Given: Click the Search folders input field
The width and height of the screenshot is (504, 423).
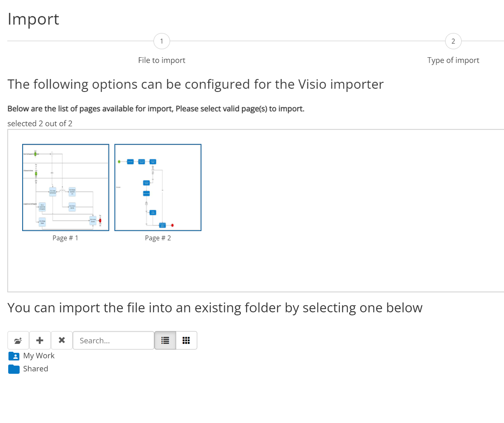Looking at the screenshot, I should [113, 340].
